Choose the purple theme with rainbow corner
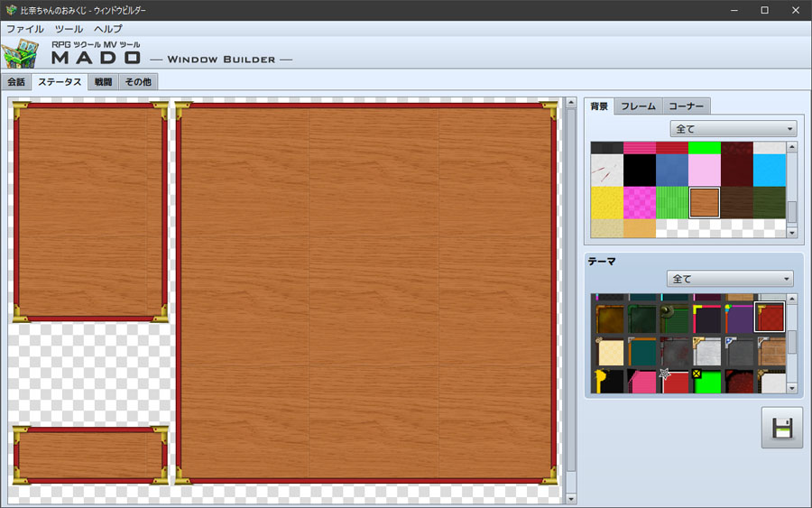This screenshot has height=508, width=812. (739, 319)
